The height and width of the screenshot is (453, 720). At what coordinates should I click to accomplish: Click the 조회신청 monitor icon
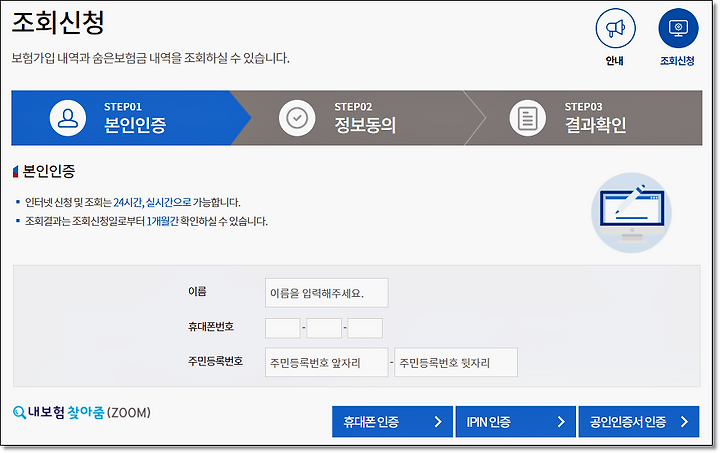[x=678, y=28]
